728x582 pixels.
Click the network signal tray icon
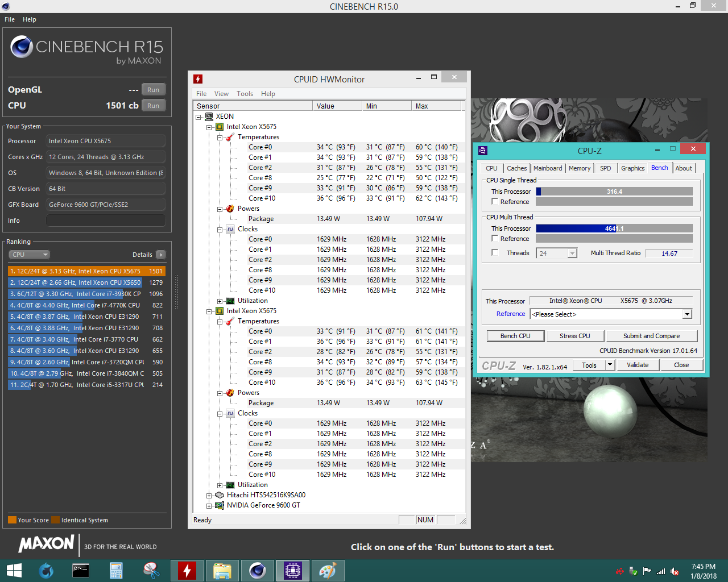point(661,571)
